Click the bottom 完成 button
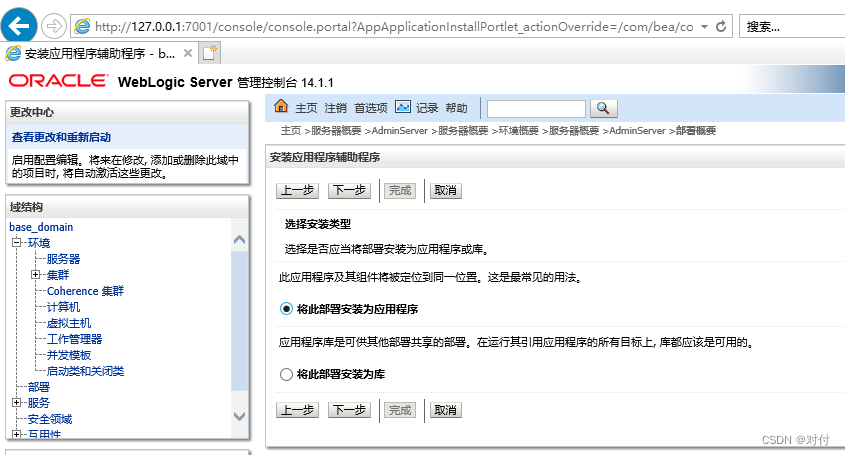The image size is (845, 455). click(x=400, y=410)
